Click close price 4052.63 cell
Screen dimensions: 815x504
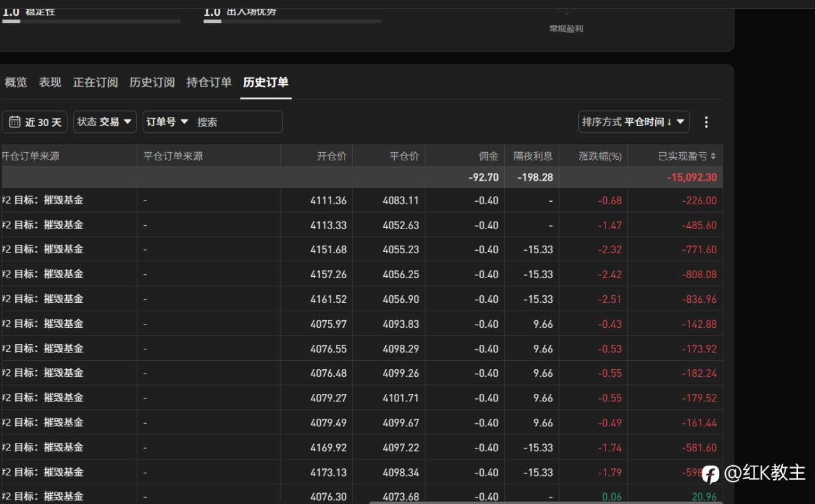(x=400, y=225)
